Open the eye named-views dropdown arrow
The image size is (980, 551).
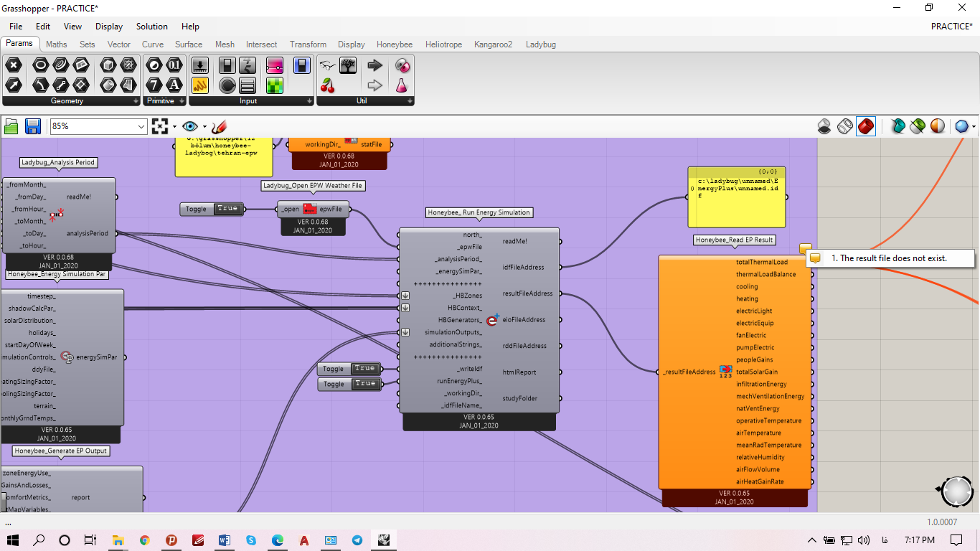coord(204,126)
